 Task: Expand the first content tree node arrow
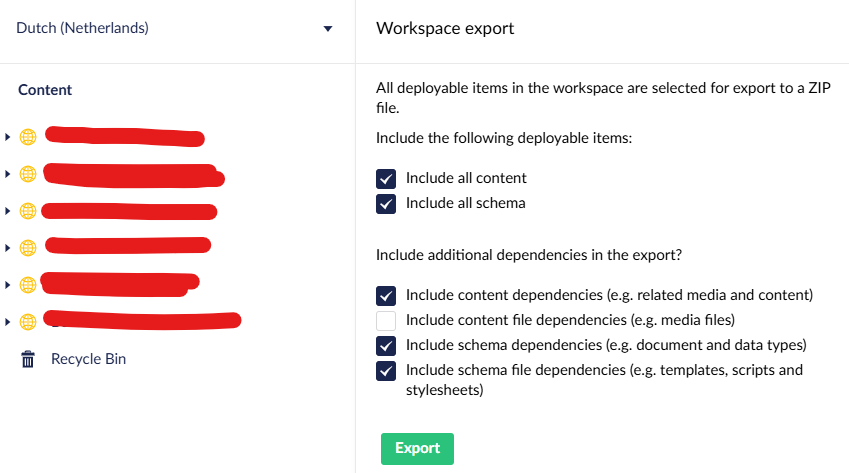(8, 137)
